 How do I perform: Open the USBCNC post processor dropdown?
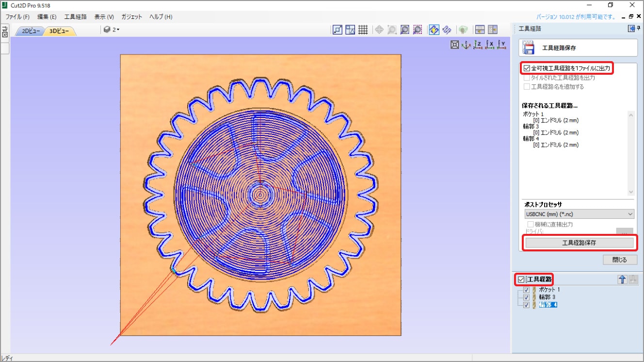579,214
